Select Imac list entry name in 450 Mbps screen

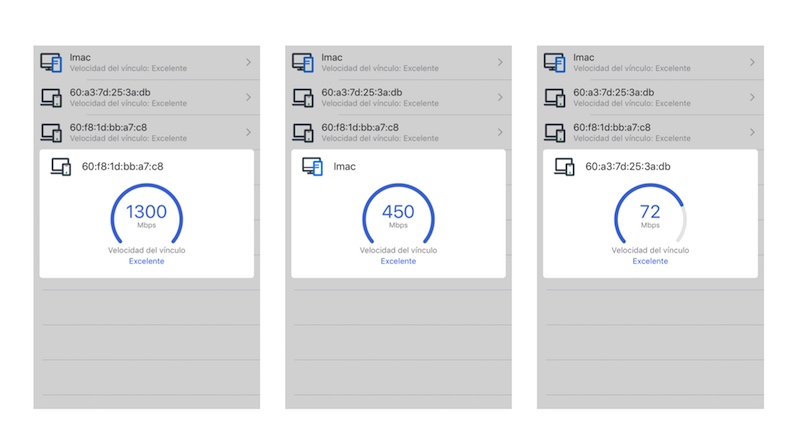coord(334,58)
